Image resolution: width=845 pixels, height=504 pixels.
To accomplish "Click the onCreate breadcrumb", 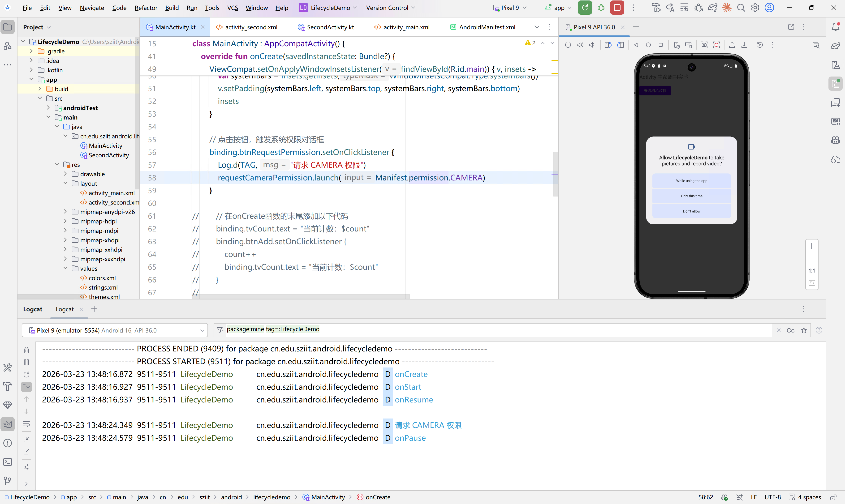I will (x=373, y=497).
